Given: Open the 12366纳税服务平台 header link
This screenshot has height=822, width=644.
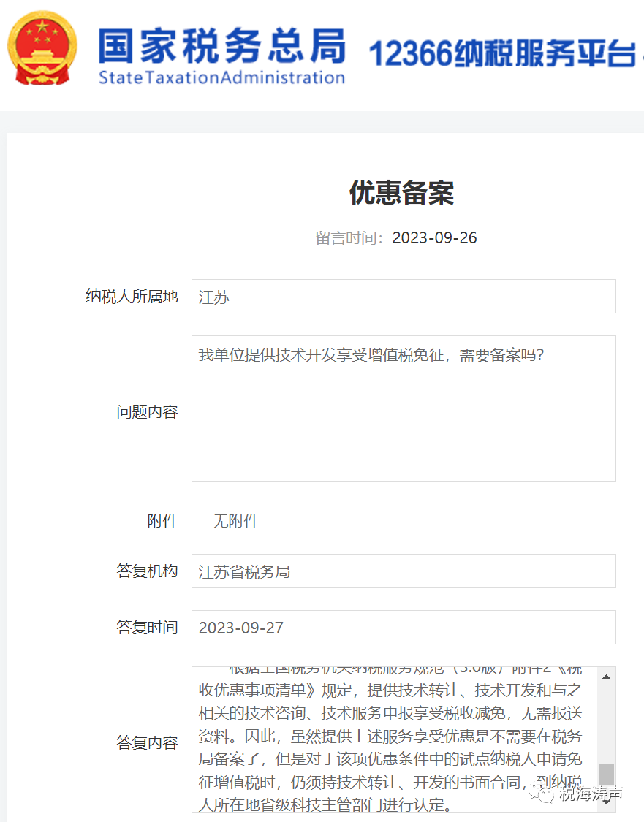Looking at the screenshot, I should tap(503, 54).
